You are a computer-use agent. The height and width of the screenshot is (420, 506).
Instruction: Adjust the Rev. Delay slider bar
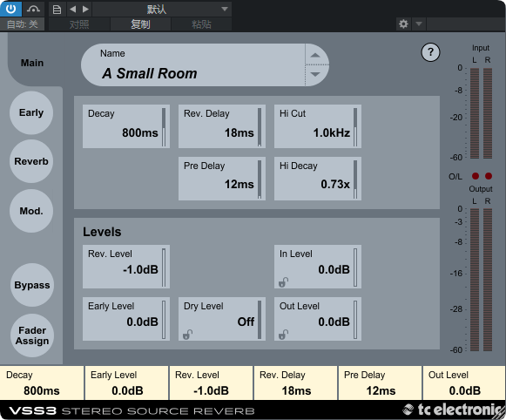click(260, 127)
